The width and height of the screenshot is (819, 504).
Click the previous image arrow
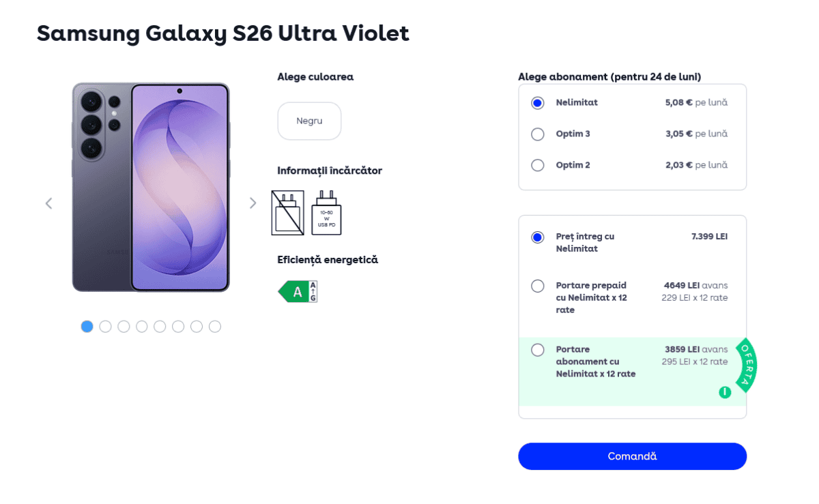point(48,203)
